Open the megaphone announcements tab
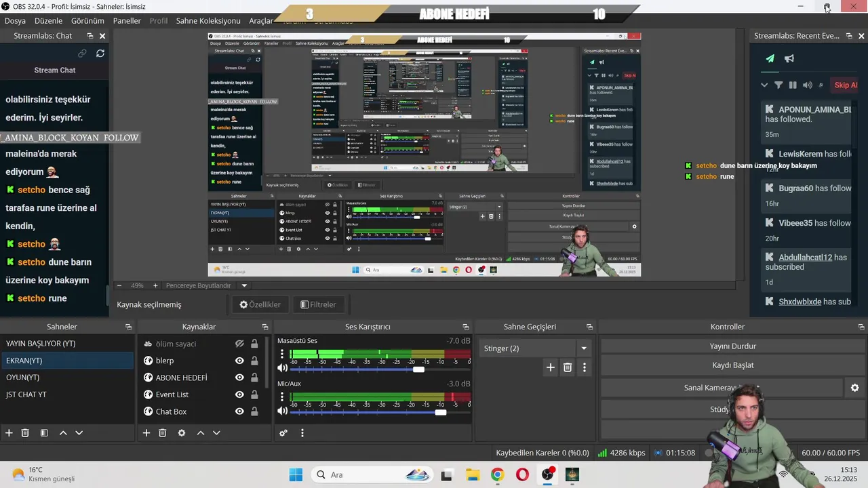The width and height of the screenshot is (868, 488). 789,58
